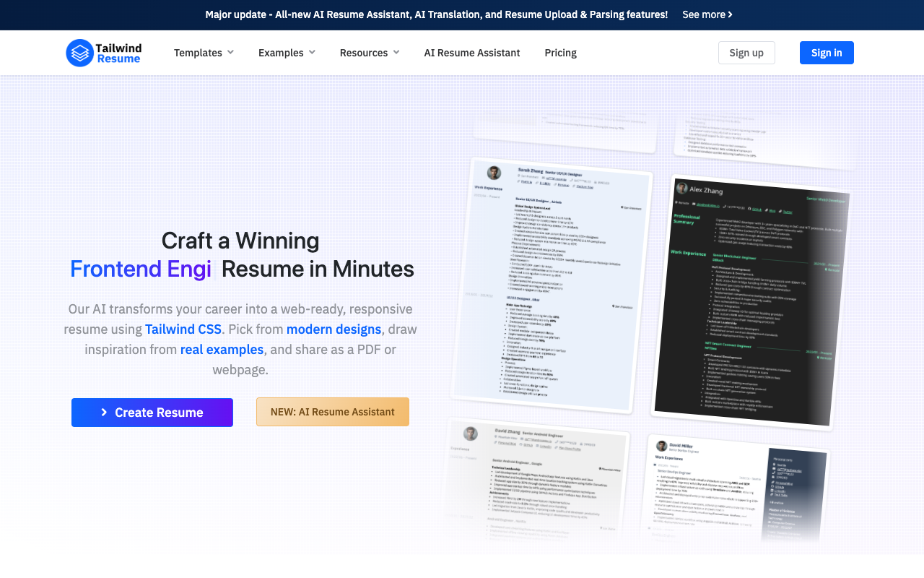Click the Tailwind Resume logo icon
The height and width of the screenshot is (578, 924).
80,53
